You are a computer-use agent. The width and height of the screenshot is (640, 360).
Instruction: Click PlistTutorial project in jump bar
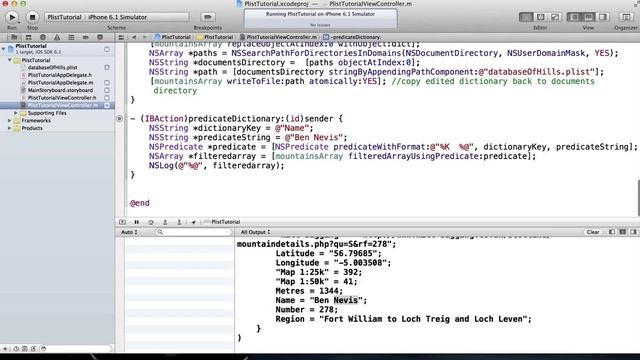[173, 37]
